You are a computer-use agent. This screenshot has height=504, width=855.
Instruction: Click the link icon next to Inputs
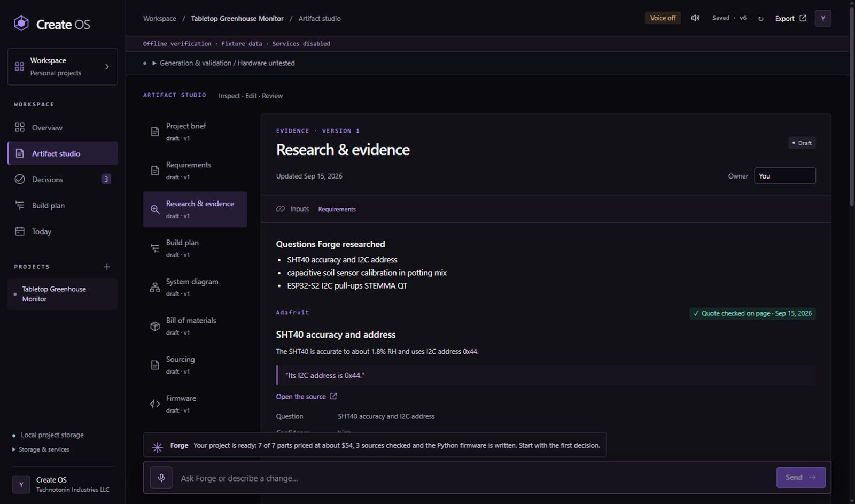point(281,209)
